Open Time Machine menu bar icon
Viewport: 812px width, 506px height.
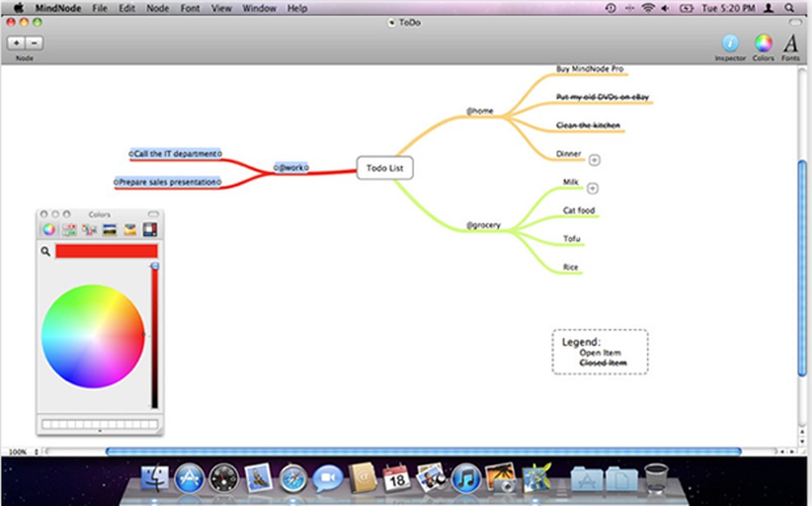click(x=611, y=7)
